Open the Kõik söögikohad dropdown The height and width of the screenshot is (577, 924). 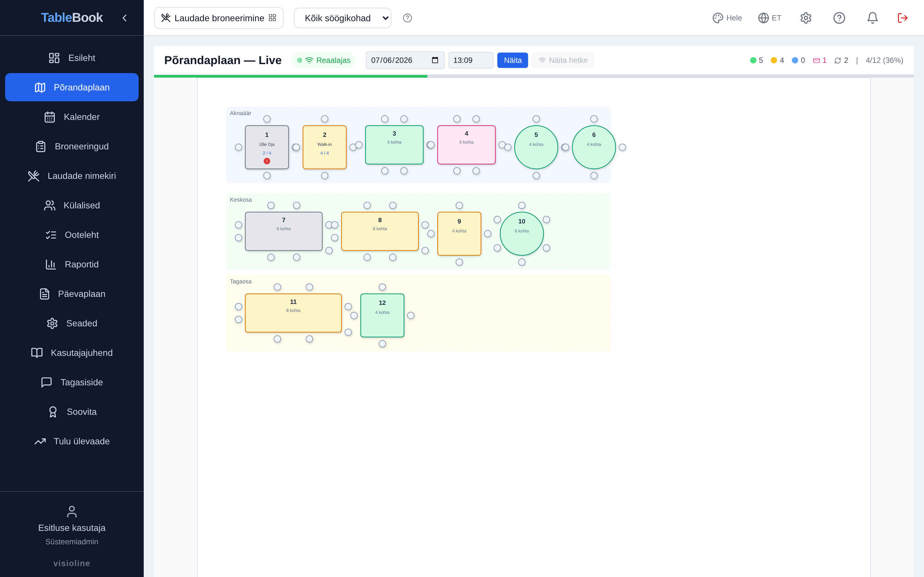click(x=343, y=18)
